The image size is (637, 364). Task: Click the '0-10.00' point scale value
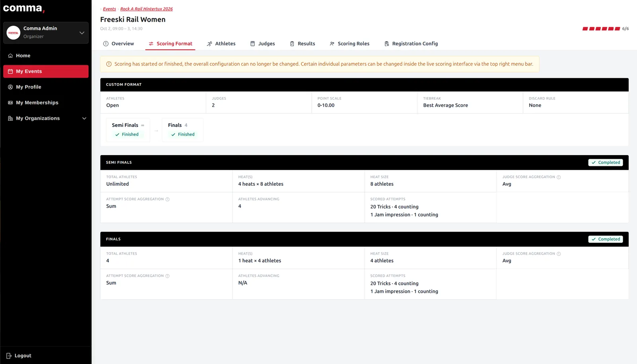click(326, 105)
